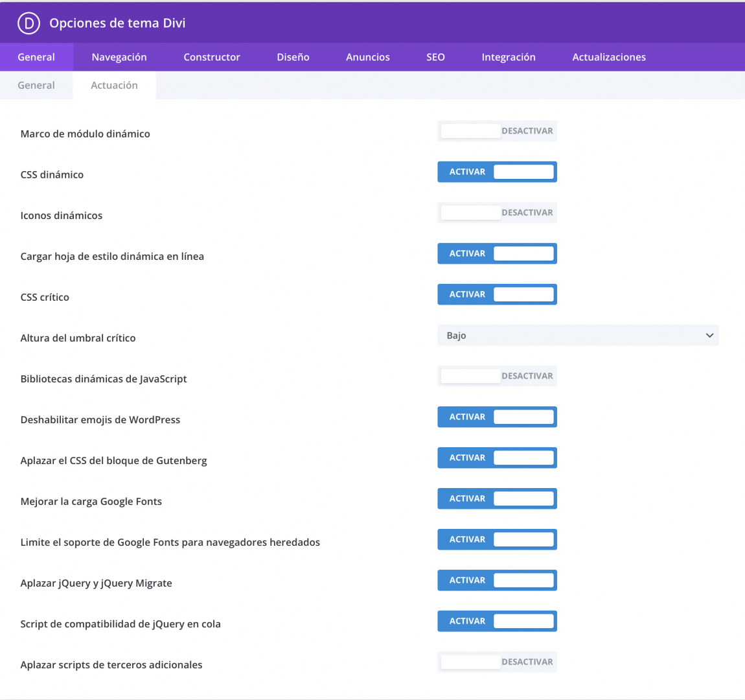Viewport: 745px width, 700px height.
Task: Click the 'CSS crítico' label
Action: click(45, 297)
